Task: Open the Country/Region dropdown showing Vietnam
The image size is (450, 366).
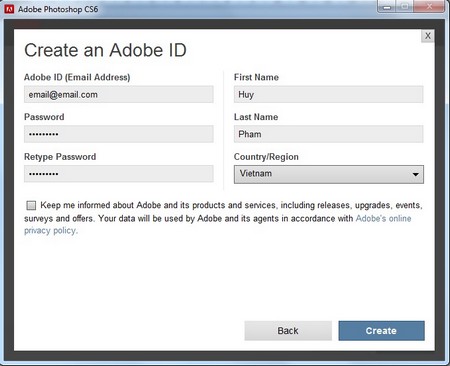Action: click(x=329, y=174)
